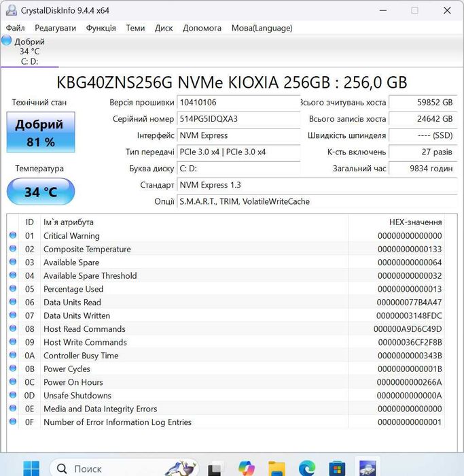Select the Composite Temperature attribute row

[226, 249]
